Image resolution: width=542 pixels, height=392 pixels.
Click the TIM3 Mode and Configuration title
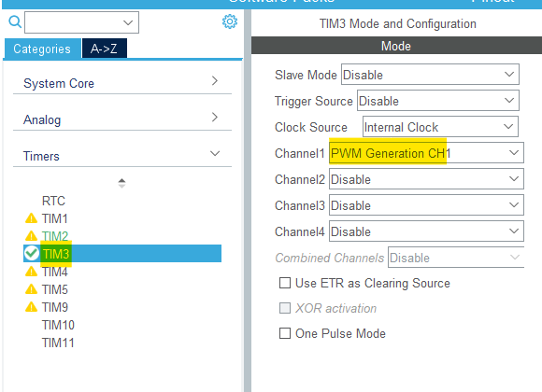397,23
